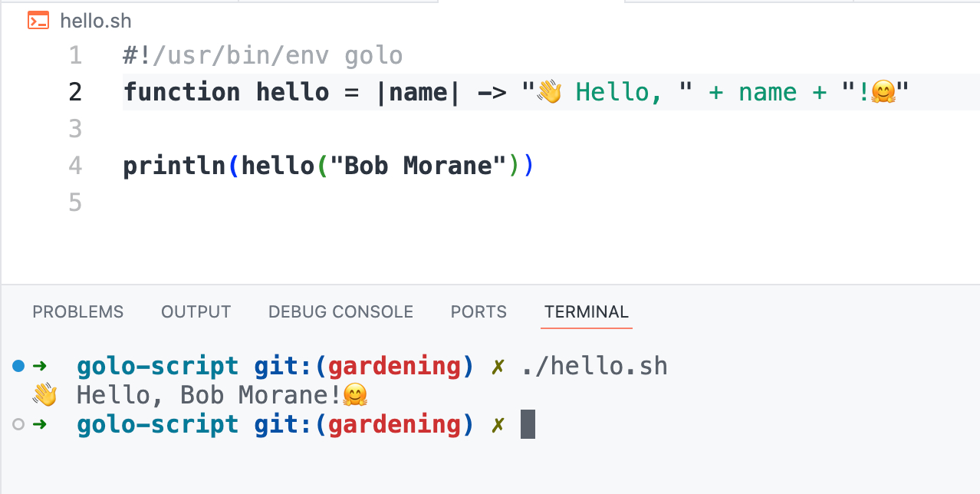Click the ./hello.sh command in the terminal
The height and width of the screenshot is (494, 980).
click(594, 366)
